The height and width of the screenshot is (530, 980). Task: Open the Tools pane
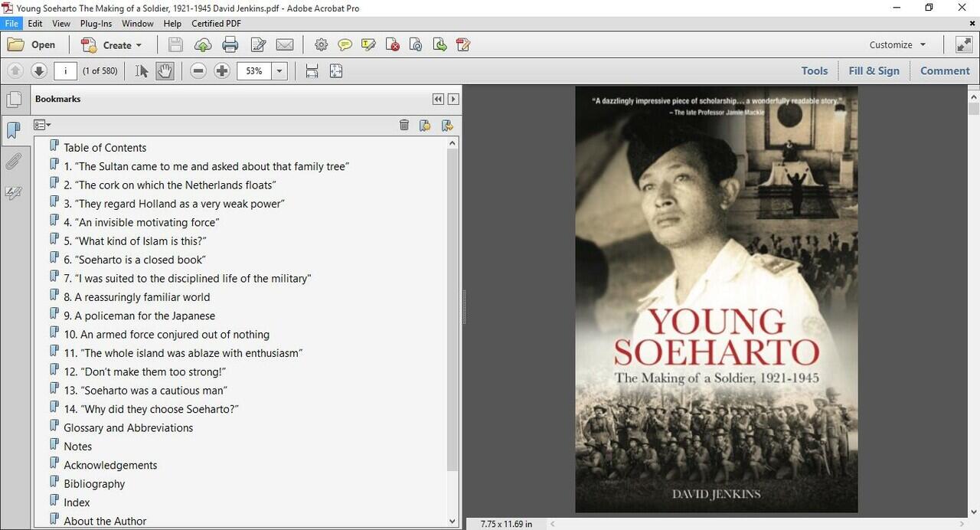tap(815, 71)
